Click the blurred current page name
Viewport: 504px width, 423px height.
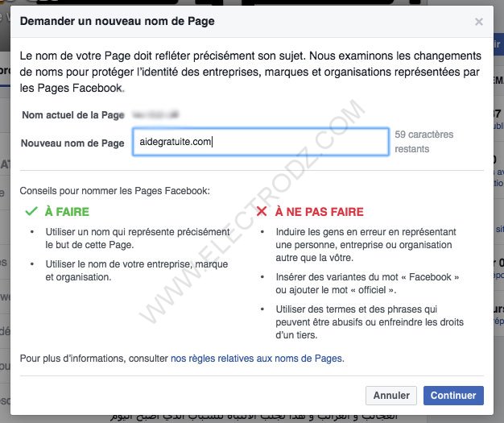(155, 114)
